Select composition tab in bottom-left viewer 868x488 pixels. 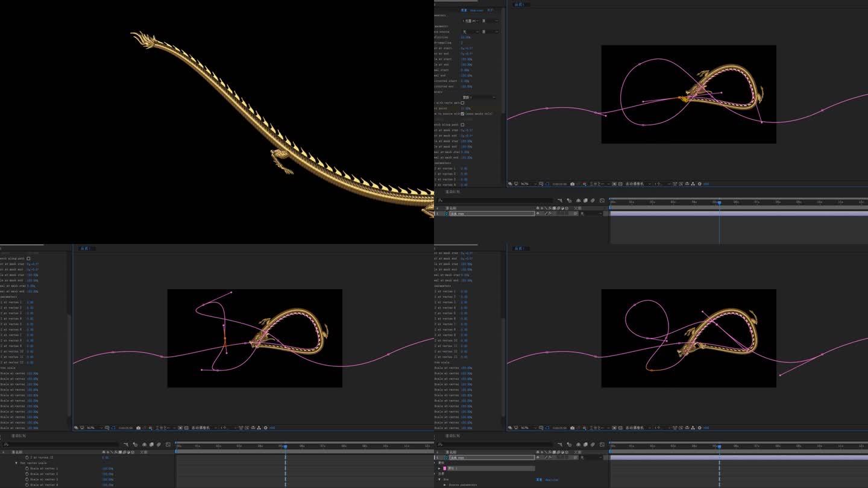coord(86,248)
